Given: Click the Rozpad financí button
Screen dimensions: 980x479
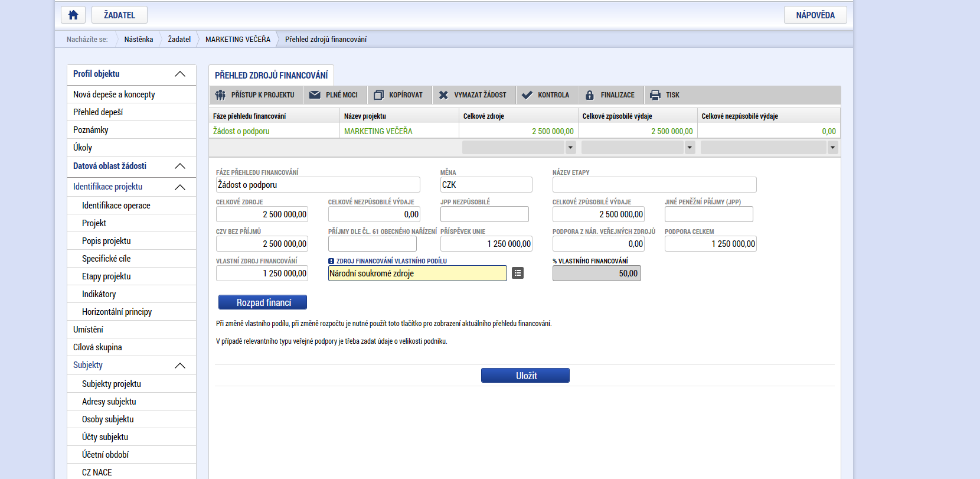Looking at the screenshot, I should point(263,302).
